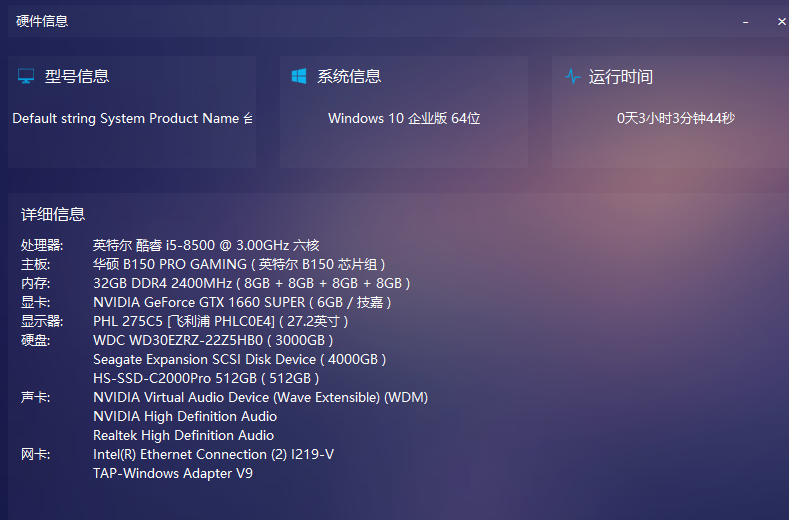Click the 详细信息 section heading

(53, 214)
